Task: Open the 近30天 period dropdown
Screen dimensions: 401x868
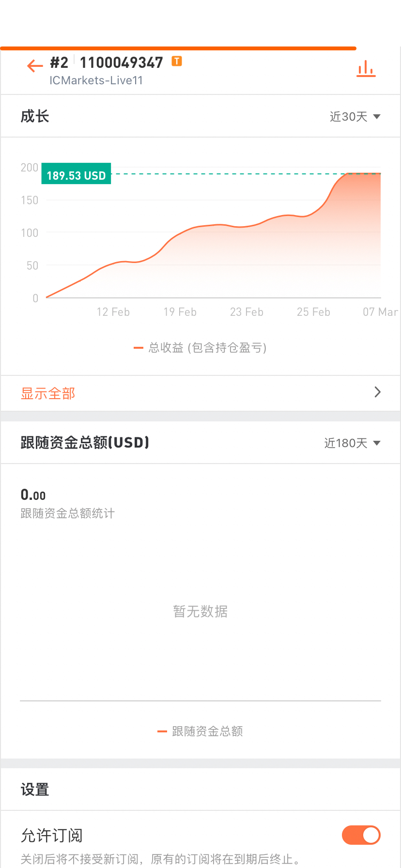Action: (355, 117)
